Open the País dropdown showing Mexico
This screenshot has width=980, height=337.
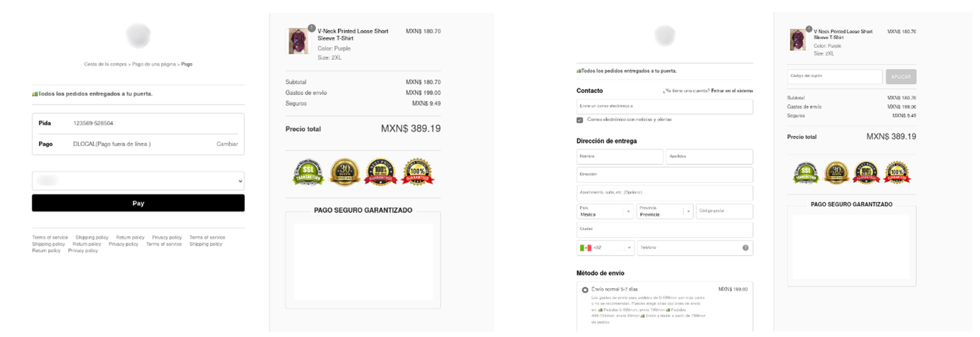605,212
